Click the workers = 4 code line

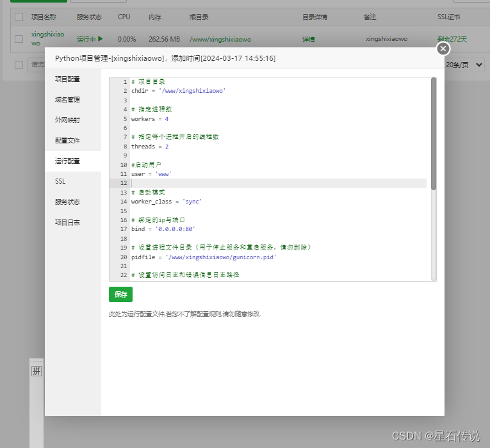[150, 119]
